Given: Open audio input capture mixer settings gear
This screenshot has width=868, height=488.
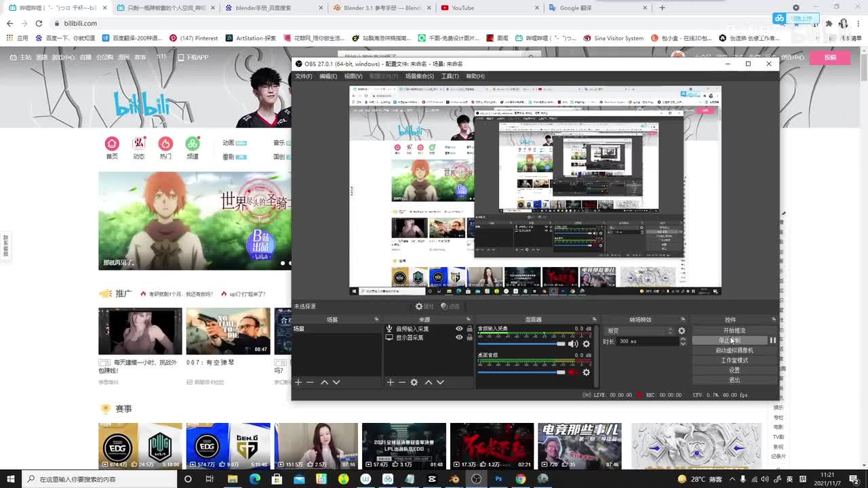Looking at the screenshot, I should coord(587,344).
